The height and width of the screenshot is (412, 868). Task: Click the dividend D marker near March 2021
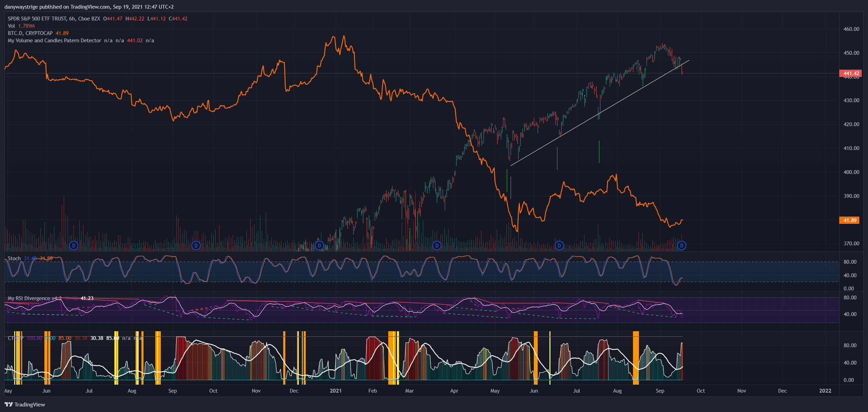coord(437,246)
